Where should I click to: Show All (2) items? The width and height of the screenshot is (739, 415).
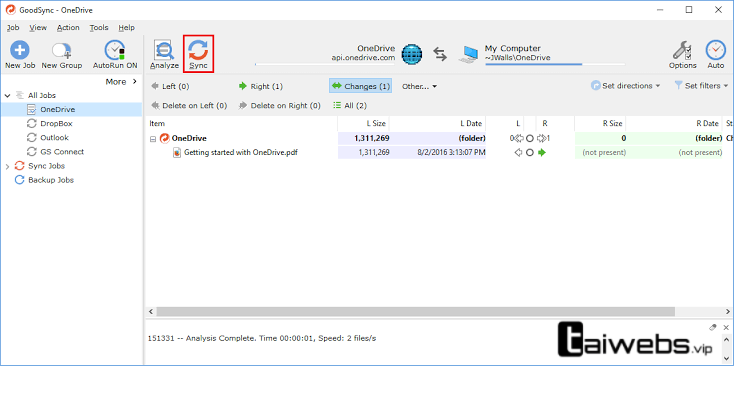(x=350, y=106)
